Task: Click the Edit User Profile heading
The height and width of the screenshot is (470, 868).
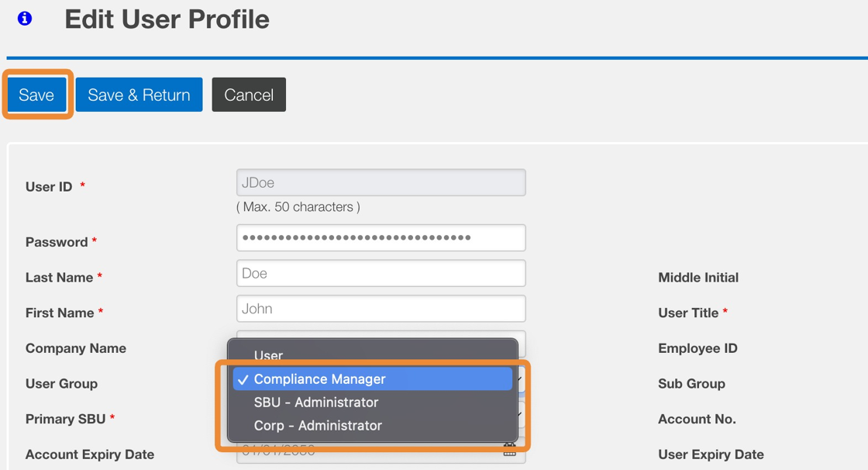Action: [x=167, y=19]
